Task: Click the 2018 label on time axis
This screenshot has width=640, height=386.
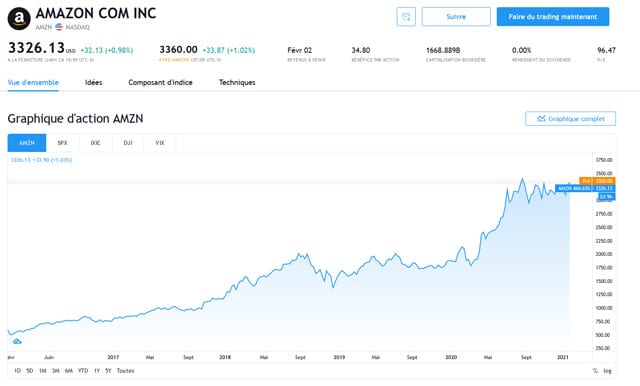Action: 225,357
